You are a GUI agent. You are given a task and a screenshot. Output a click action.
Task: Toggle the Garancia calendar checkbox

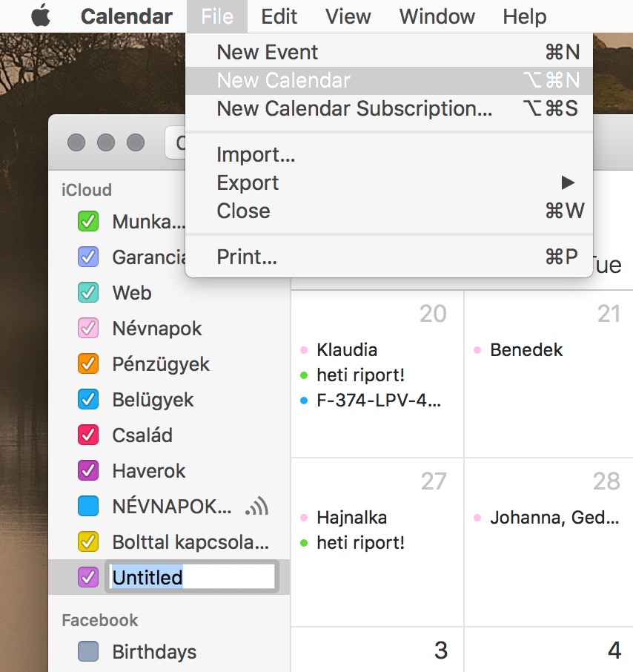88,257
